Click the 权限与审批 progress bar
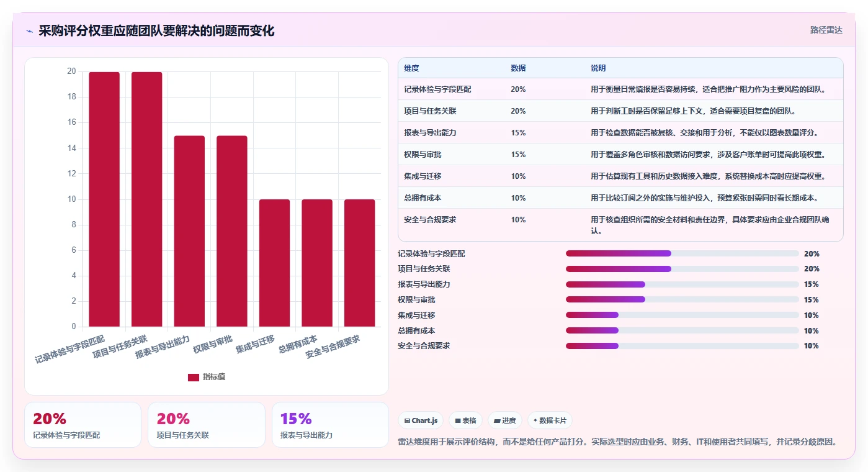Viewport: 868px width, 472px height. click(682, 299)
